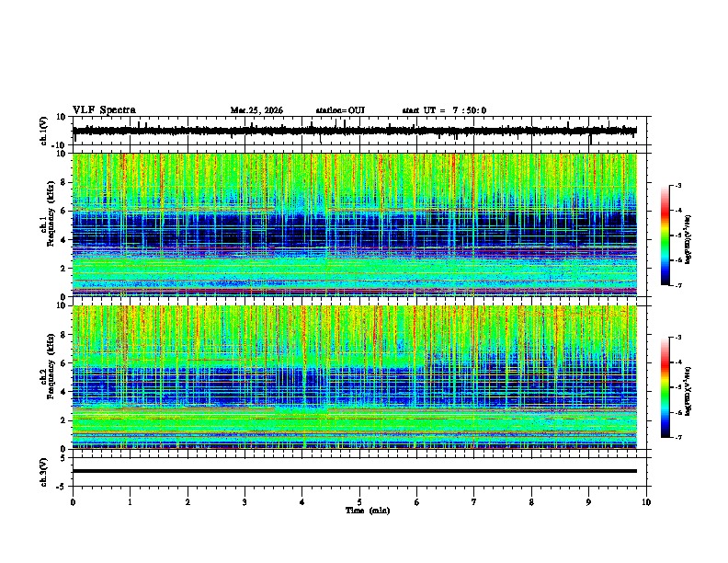Click the time axis end label "10"
This screenshot has width=728, height=563.
646,502
